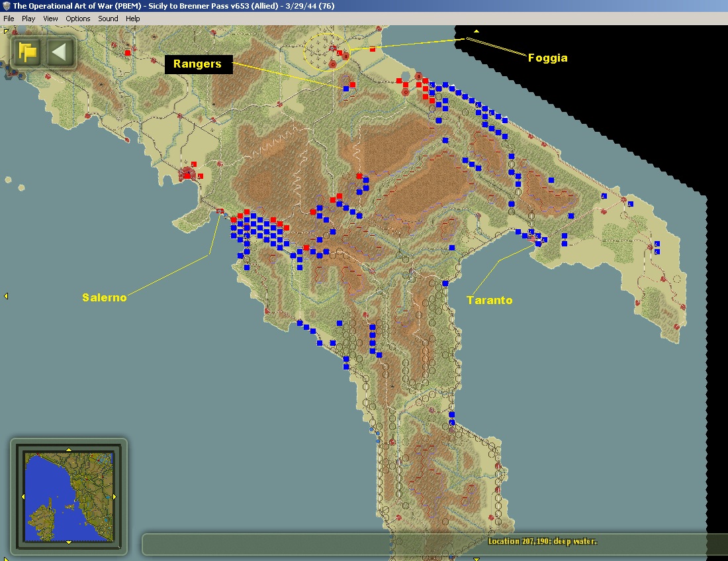Open the View menu

click(50, 19)
